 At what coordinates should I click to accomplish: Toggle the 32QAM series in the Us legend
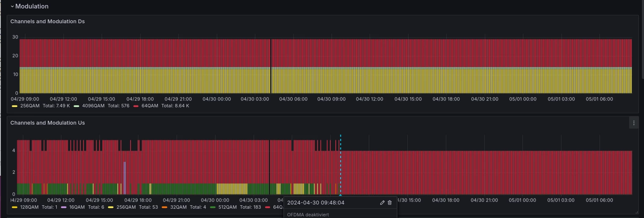point(178,207)
